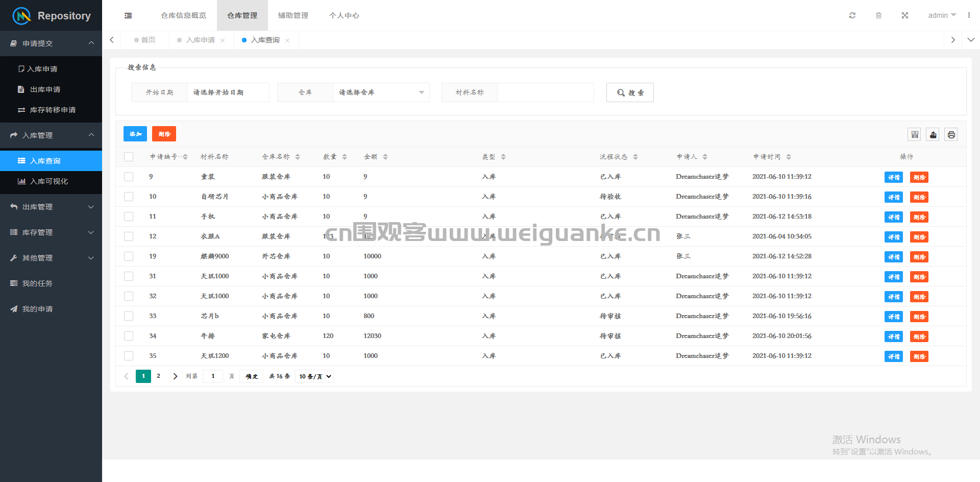Click the page jump number field

pos(213,376)
